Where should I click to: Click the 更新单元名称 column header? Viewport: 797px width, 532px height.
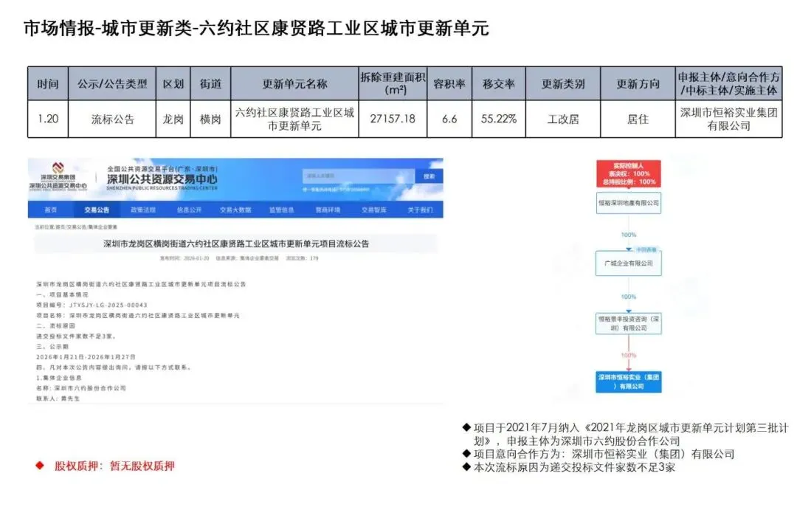point(294,84)
